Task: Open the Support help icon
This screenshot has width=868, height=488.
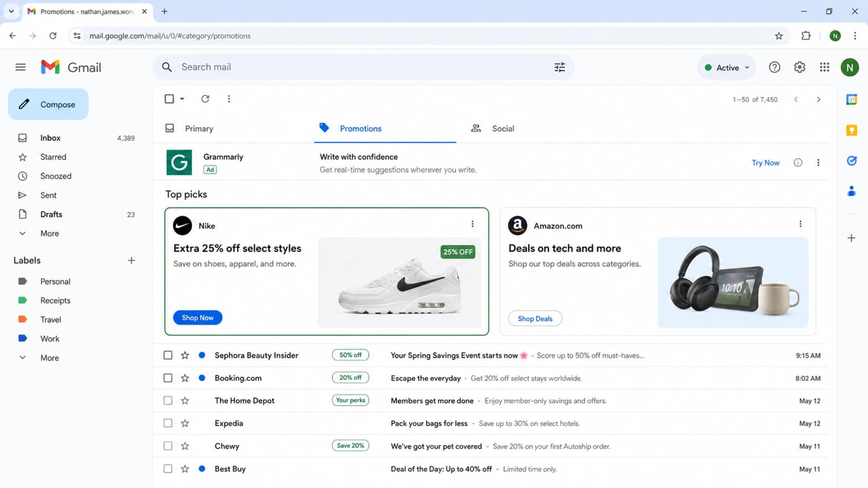Action: [774, 67]
